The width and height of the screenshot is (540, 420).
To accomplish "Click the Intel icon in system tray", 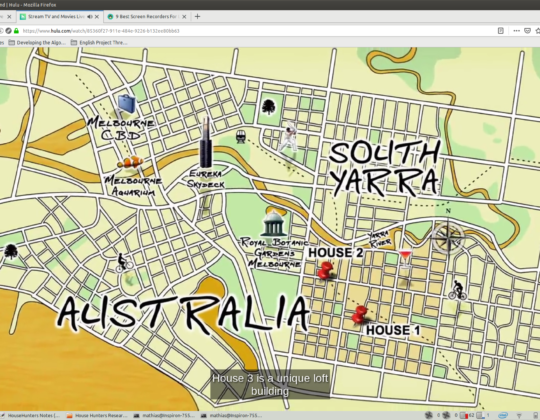I will point(503,416).
